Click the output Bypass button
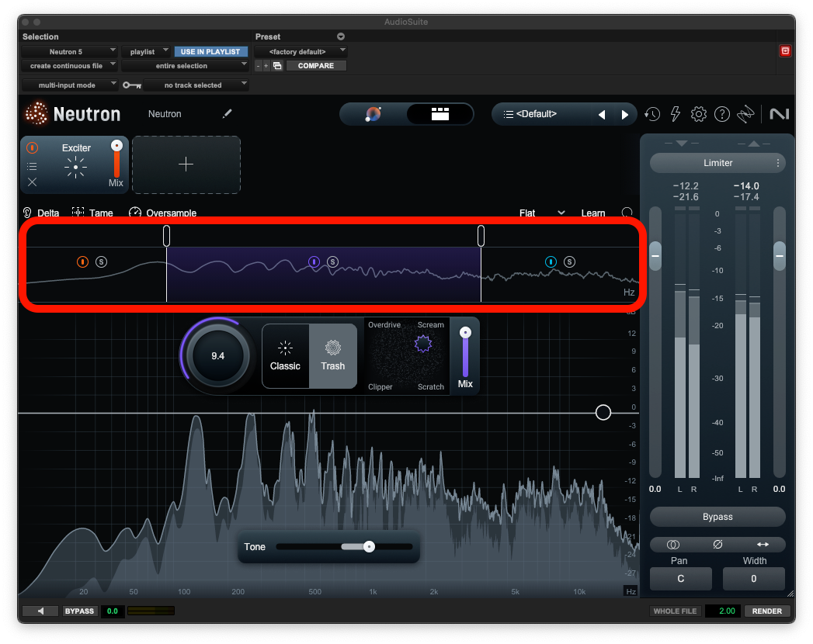Image resolution: width=813 pixels, height=644 pixels. tap(717, 517)
